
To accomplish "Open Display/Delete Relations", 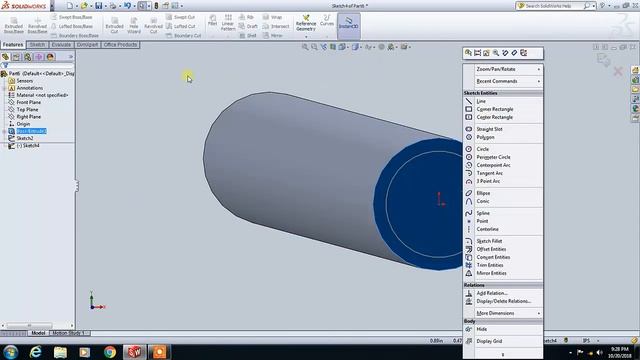I will point(503,301).
